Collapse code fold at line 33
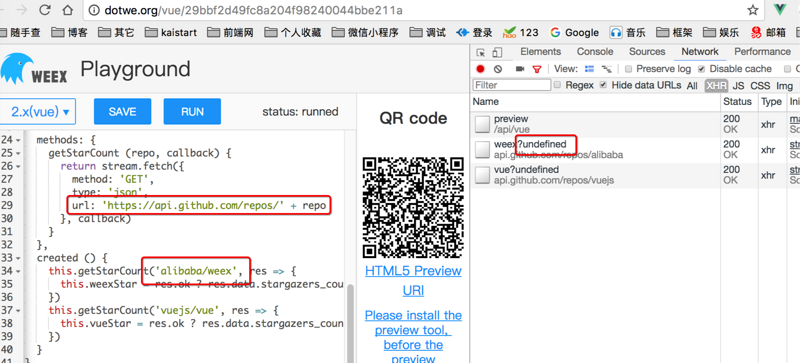This screenshot has height=363, width=800. (19, 258)
